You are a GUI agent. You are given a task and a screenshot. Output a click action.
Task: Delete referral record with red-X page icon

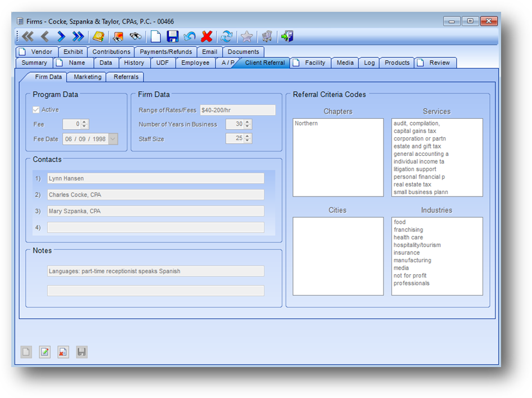(63, 352)
